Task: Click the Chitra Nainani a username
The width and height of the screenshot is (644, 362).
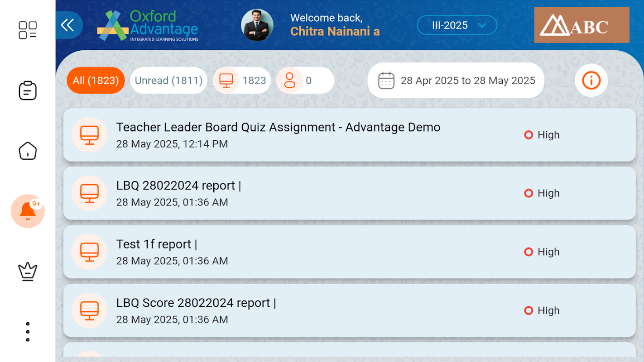Action: tap(335, 31)
